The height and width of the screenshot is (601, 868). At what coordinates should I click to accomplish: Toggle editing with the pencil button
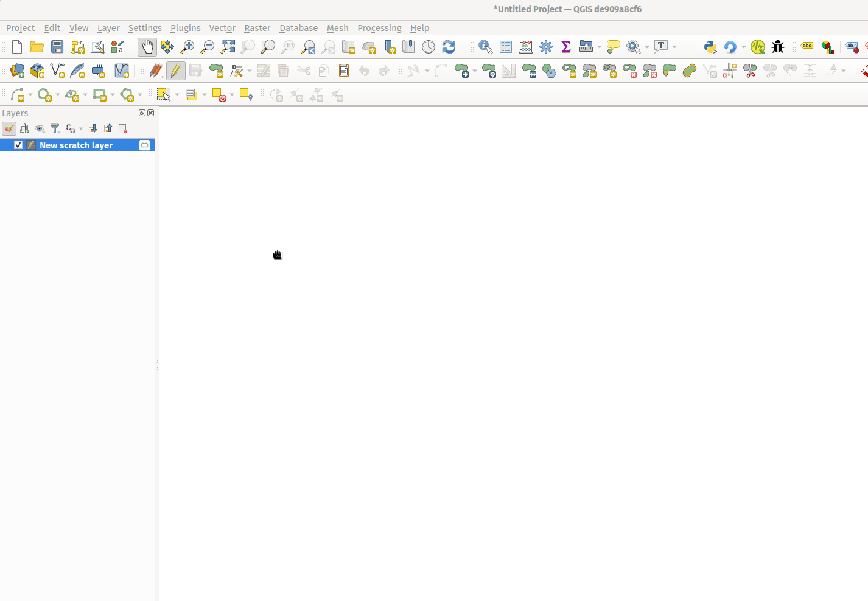(175, 71)
